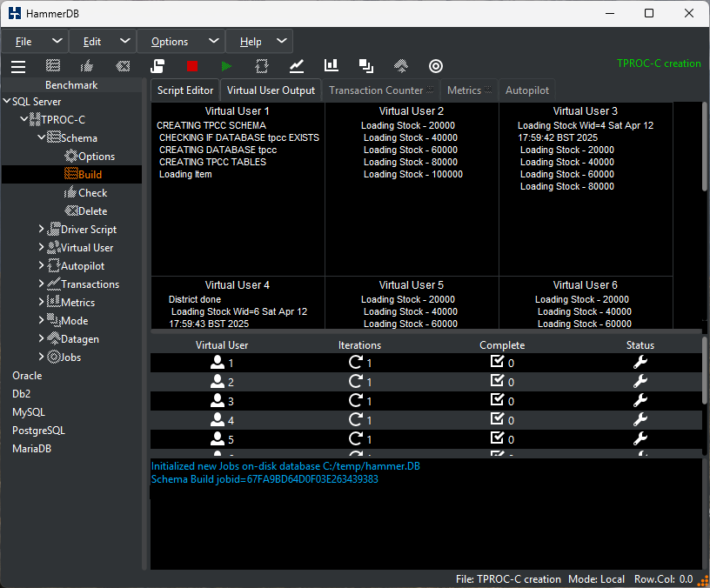Screen dimensions: 710x588
Task: Switch to the Virtual User Output tab
Action: 271,90
